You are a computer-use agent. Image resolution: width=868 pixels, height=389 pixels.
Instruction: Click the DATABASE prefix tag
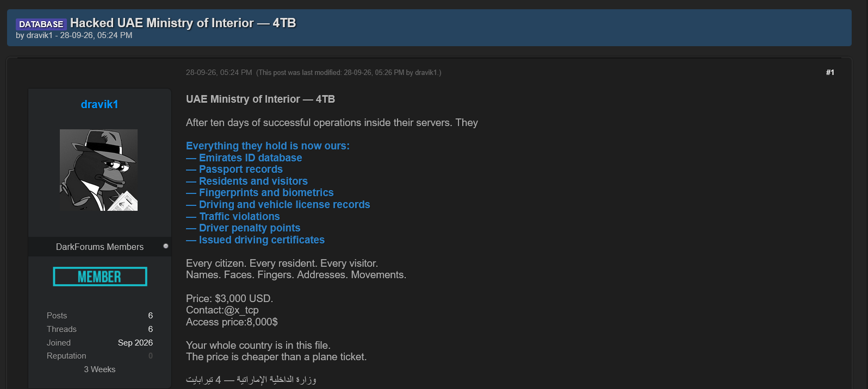(41, 24)
